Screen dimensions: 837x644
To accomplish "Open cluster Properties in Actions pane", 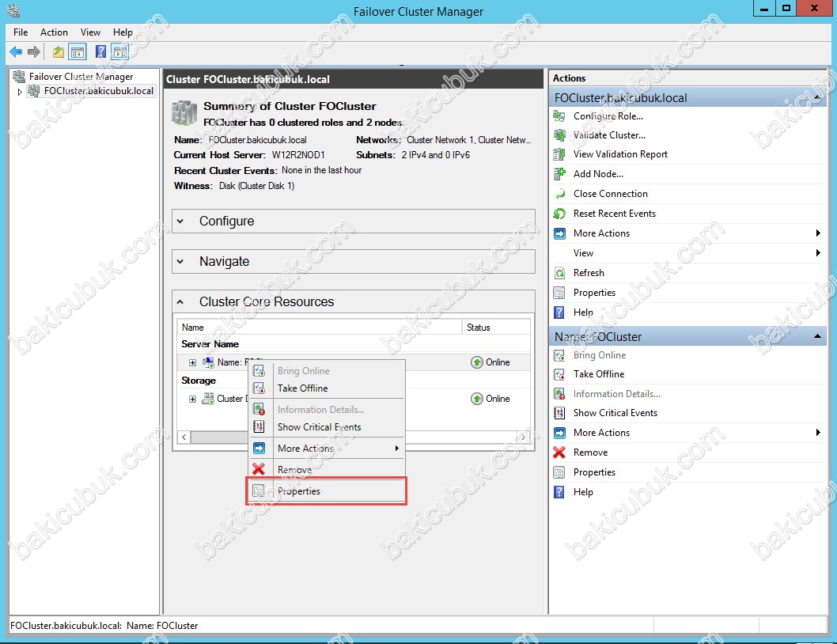I will [594, 293].
